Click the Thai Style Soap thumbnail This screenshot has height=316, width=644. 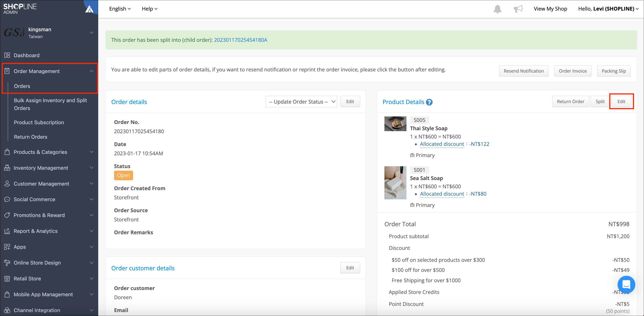[395, 124]
